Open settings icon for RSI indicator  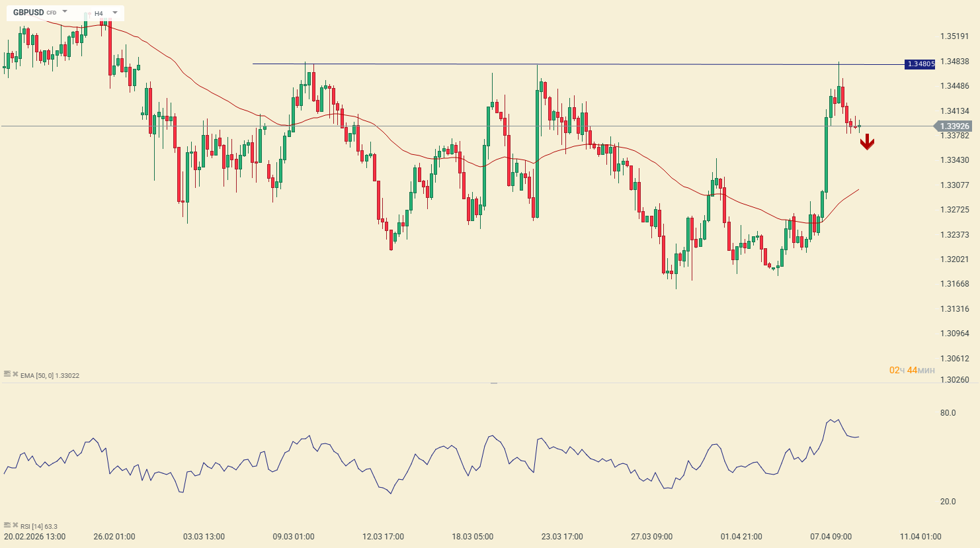[x=7, y=525]
